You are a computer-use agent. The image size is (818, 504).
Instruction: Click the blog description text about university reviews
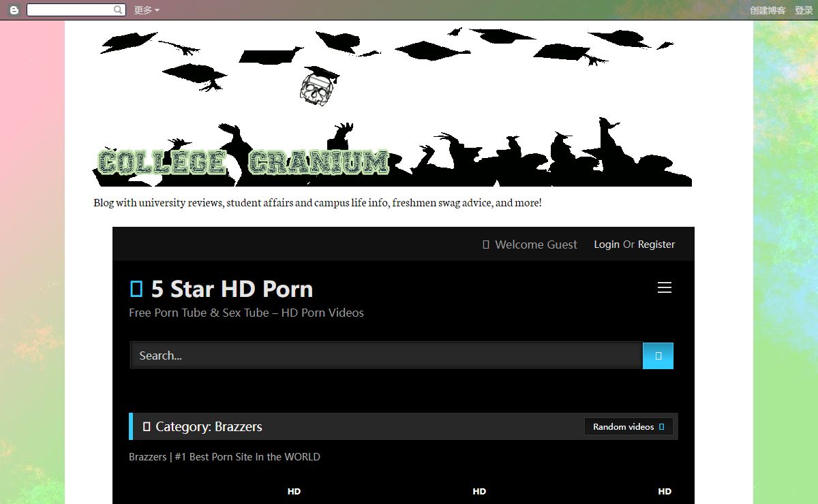click(318, 203)
